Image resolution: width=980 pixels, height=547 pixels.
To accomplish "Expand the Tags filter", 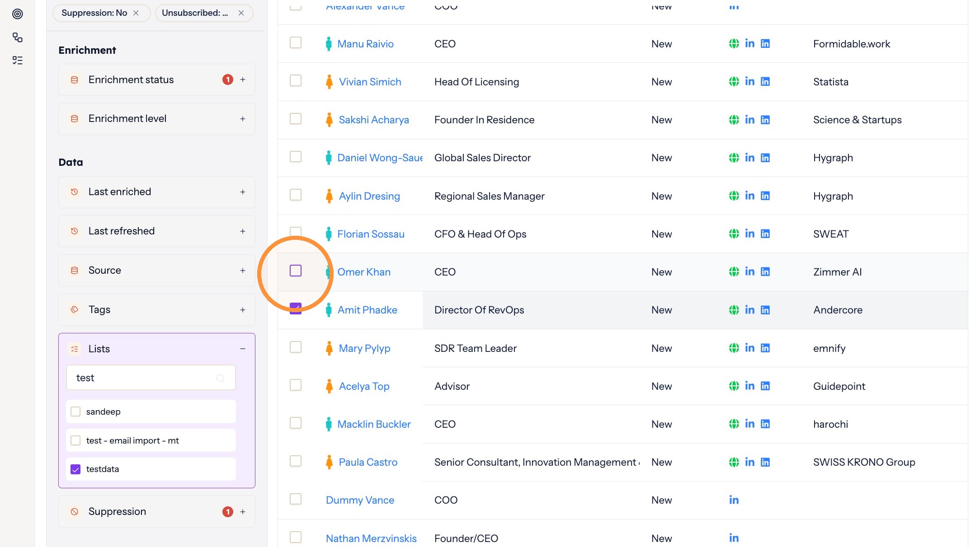I will click(x=243, y=310).
